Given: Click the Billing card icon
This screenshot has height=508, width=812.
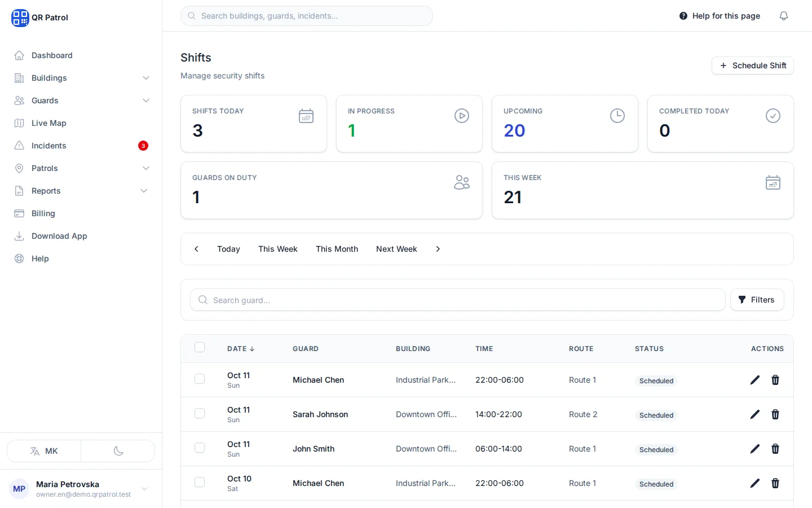Looking at the screenshot, I should click(x=19, y=213).
